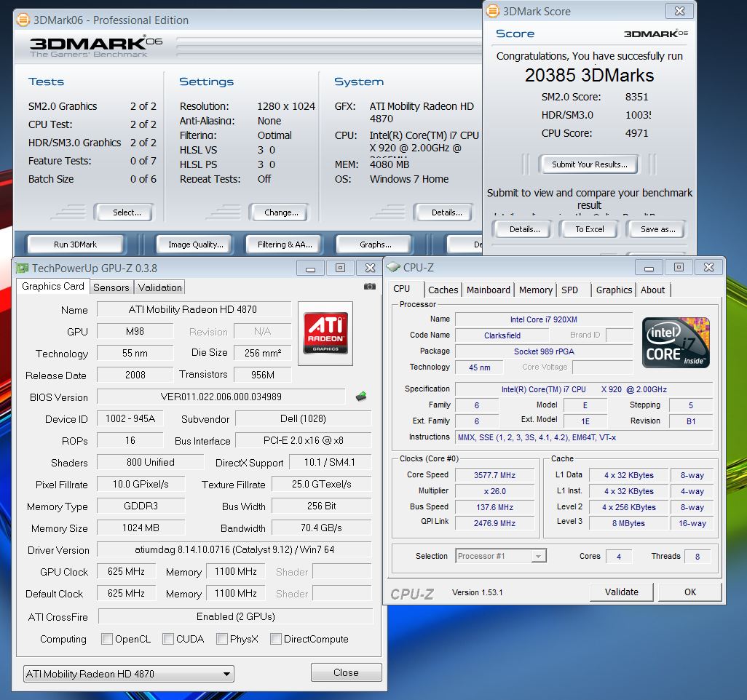
Task: Open the Mainboard tab in CPU-Z
Action: (x=489, y=290)
